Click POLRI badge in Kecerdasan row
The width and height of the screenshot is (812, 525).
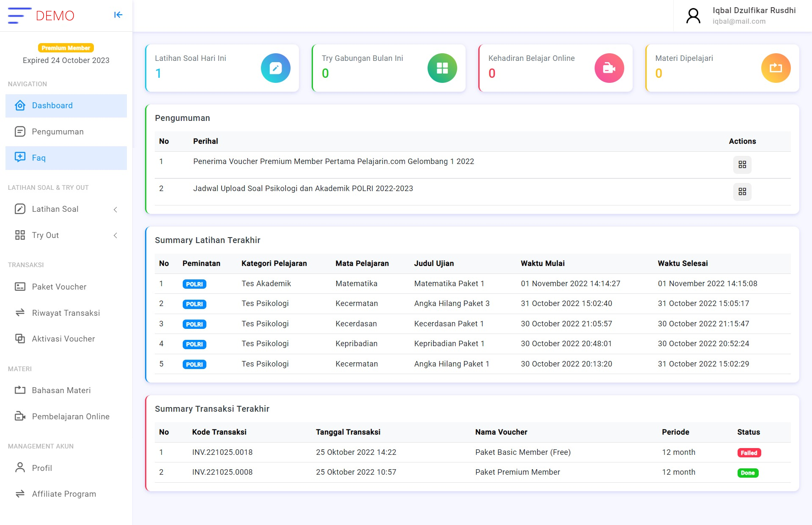[x=194, y=324]
